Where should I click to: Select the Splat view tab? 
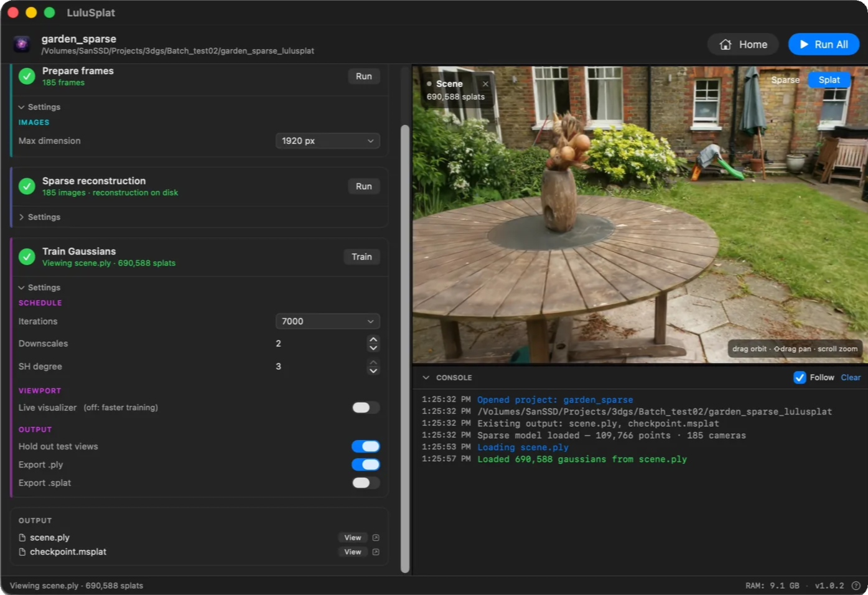(829, 80)
